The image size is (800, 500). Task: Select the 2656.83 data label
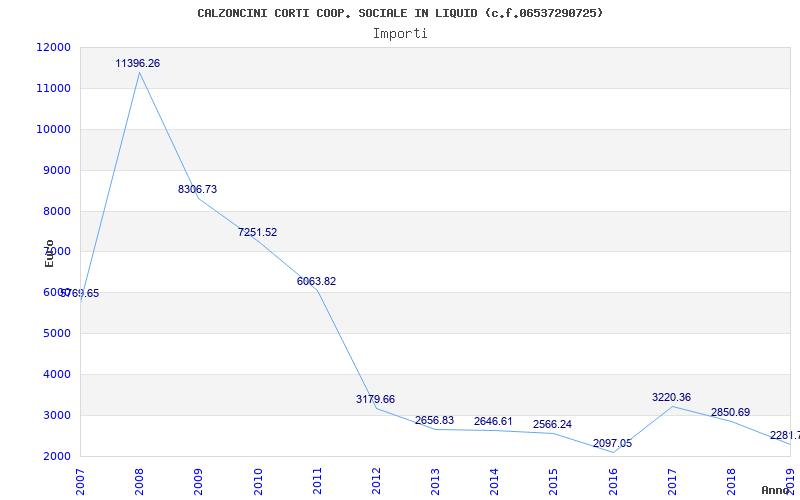[434, 420]
